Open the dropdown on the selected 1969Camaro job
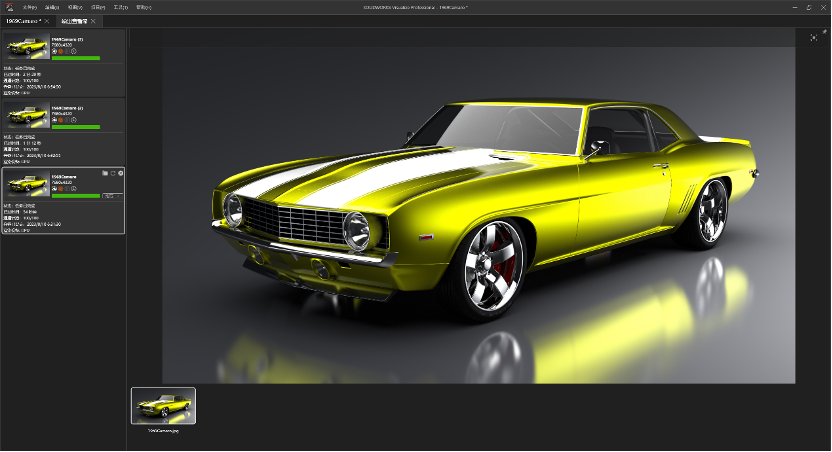Screen dimensions: 832x452 [x=112, y=196]
